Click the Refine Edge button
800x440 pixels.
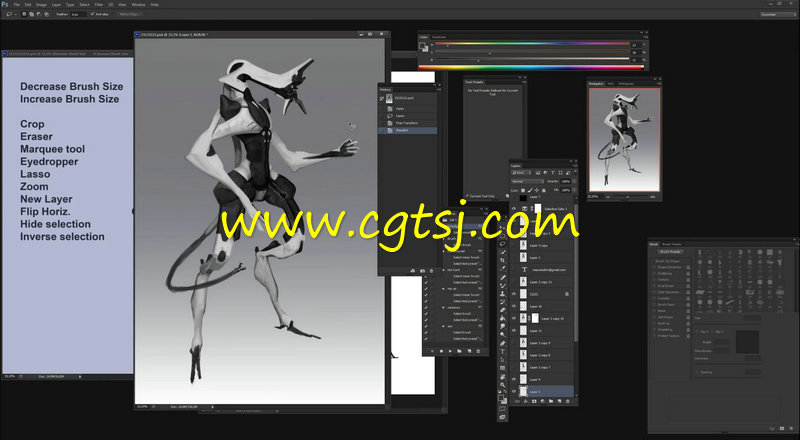131,14
